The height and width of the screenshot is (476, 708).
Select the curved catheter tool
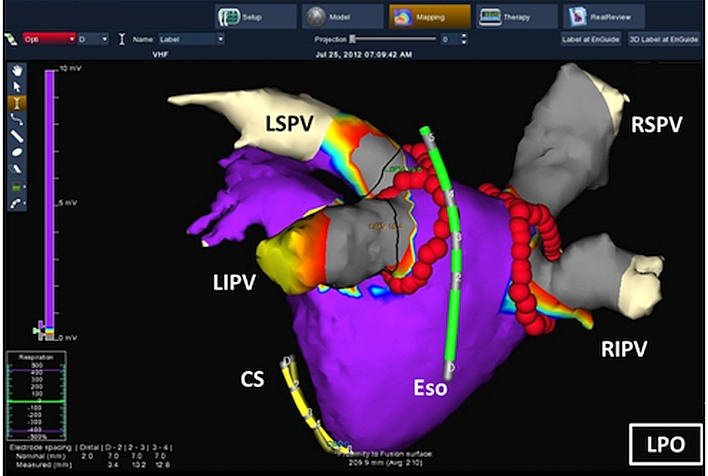tap(17, 204)
